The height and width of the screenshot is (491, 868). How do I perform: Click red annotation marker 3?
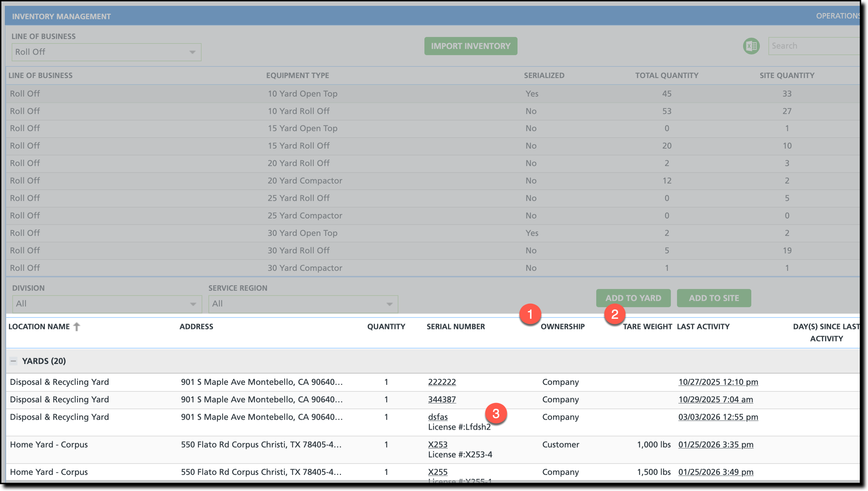(496, 414)
